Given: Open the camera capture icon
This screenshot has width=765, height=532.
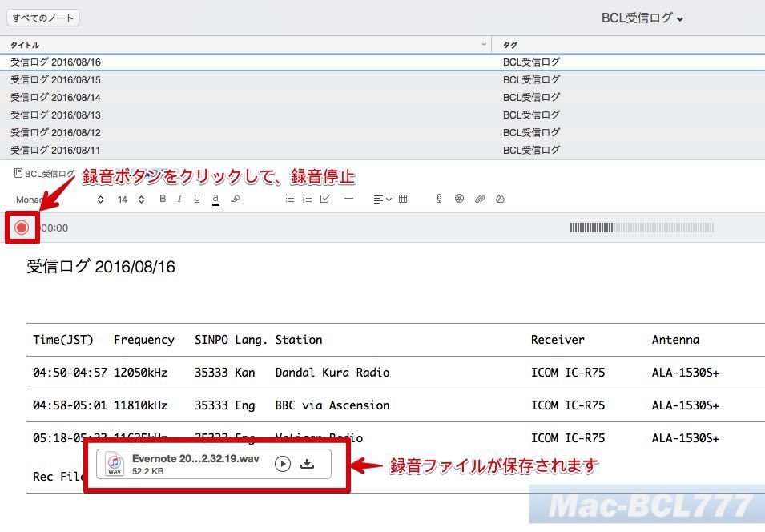Looking at the screenshot, I should [460, 199].
